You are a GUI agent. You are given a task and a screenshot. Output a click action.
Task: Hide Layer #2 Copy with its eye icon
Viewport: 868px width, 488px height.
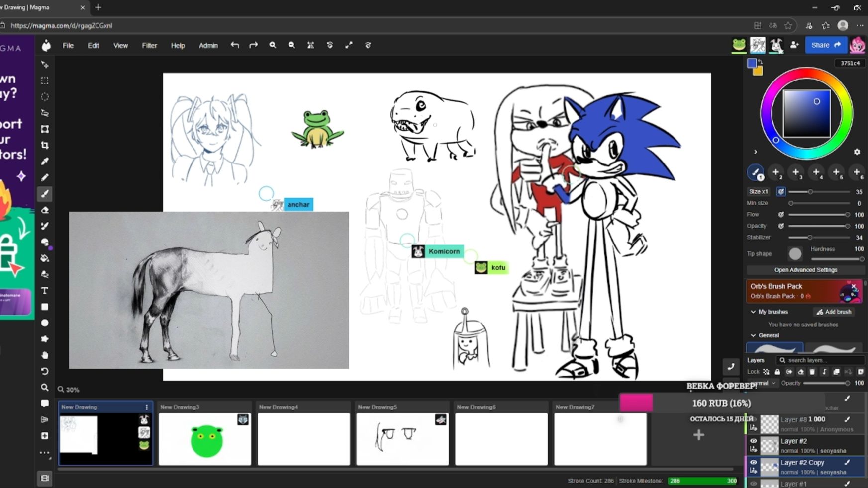754,462
